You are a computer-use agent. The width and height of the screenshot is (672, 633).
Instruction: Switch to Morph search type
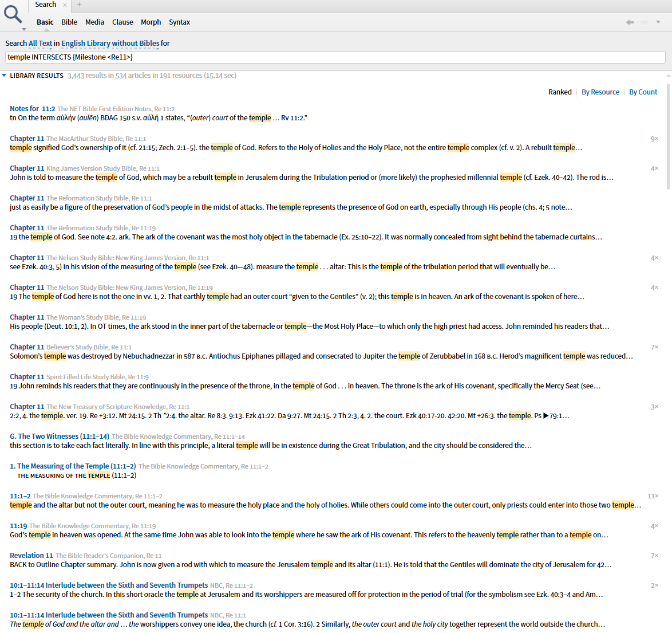coord(151,22)
